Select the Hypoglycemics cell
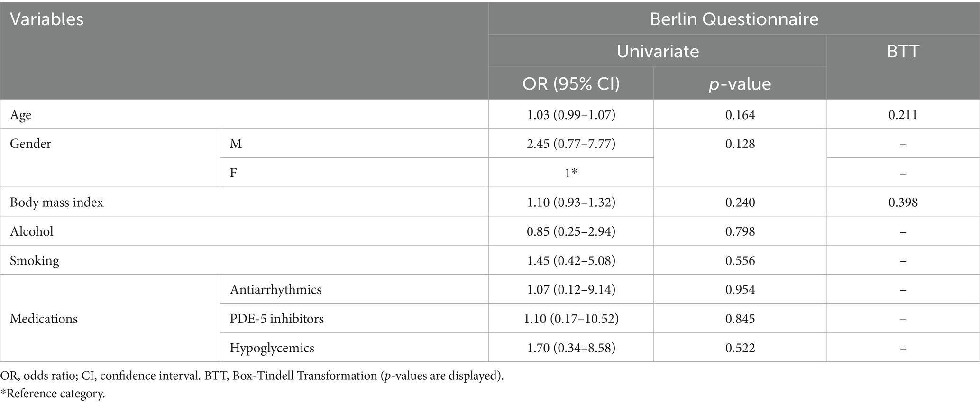The height and width of the screenshot is (405, 980). [272, 348]
